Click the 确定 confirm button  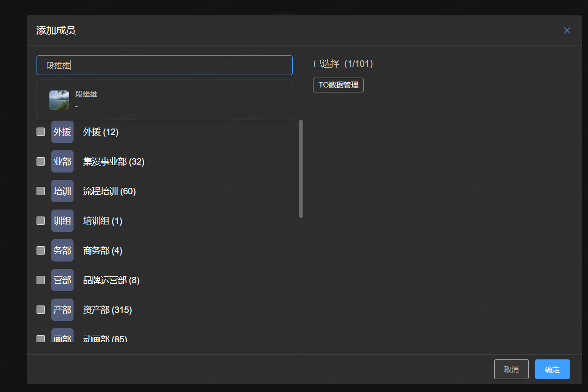click(552, 369)
